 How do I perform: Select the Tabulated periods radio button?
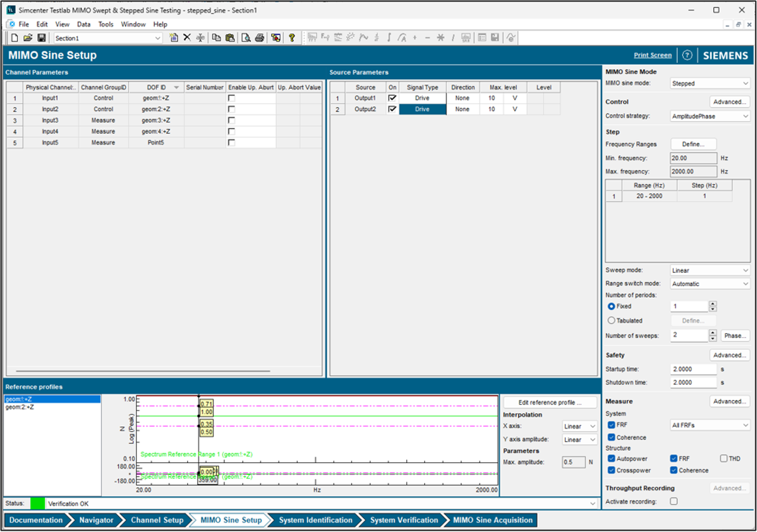(612, 320)
